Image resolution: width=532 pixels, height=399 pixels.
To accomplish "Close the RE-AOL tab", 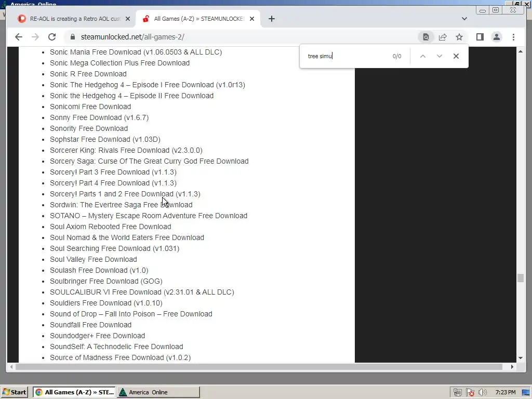I will pyautogui.click(x=128, y=19).
